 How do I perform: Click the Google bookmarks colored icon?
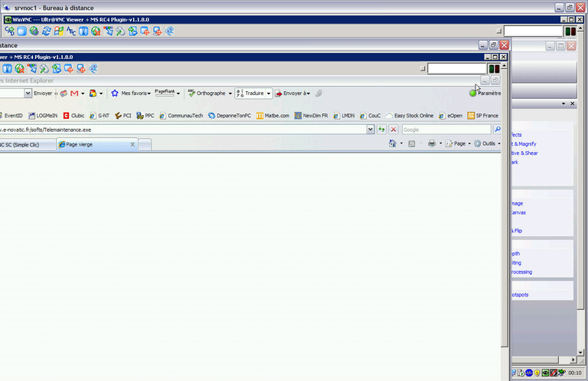(x=93, y=93)
